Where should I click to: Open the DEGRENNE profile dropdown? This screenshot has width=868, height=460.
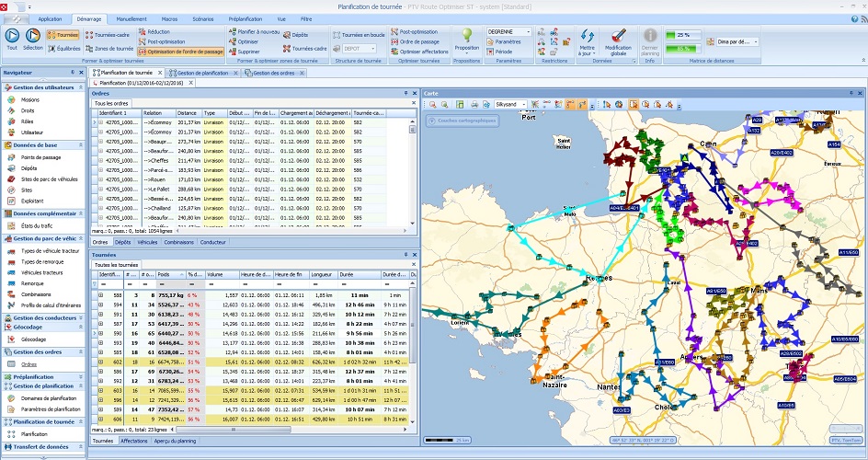pyautogui.click(x=509, y=31)
